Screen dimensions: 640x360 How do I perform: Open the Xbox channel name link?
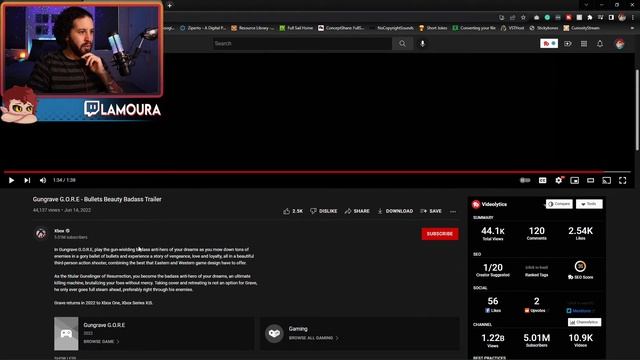[x=60, y=231]
